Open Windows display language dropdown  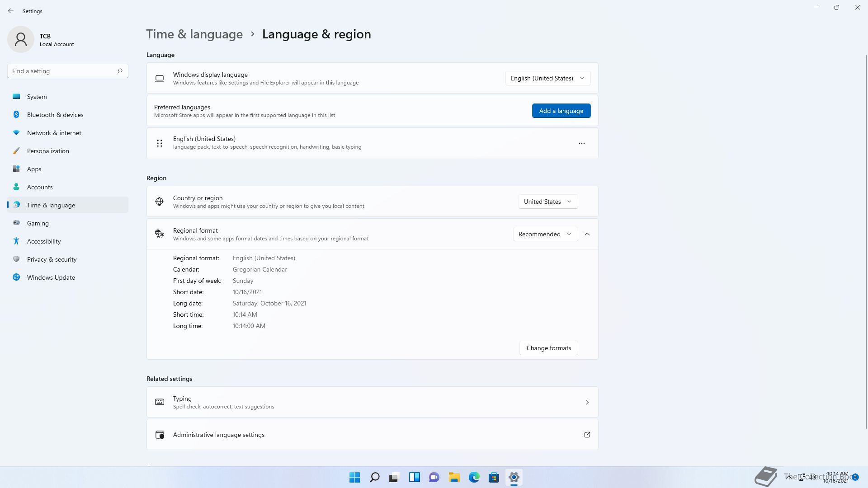[547, 78]
